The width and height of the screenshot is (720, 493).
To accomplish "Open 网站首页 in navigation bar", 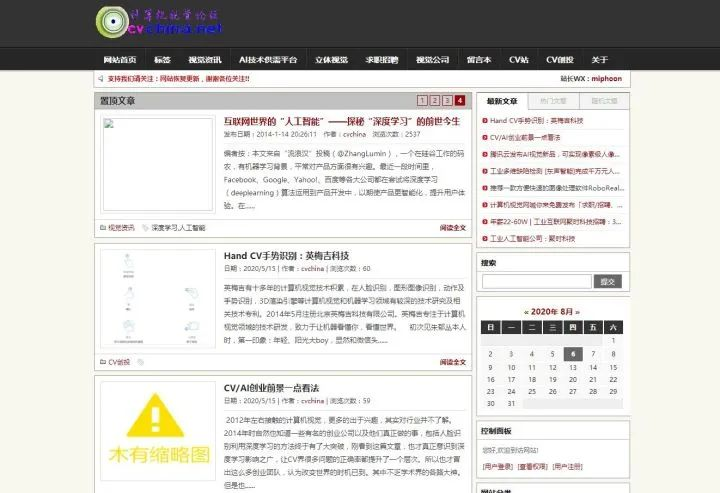I will tap(120, 60).
